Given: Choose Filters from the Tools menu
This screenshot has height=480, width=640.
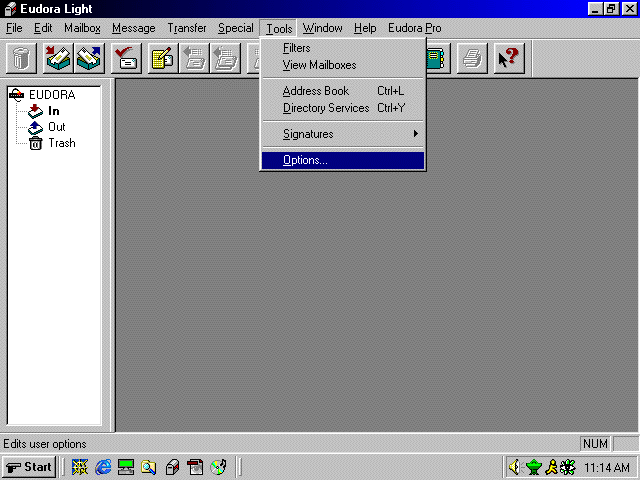Looking at the screenshot, I should 342,48.
